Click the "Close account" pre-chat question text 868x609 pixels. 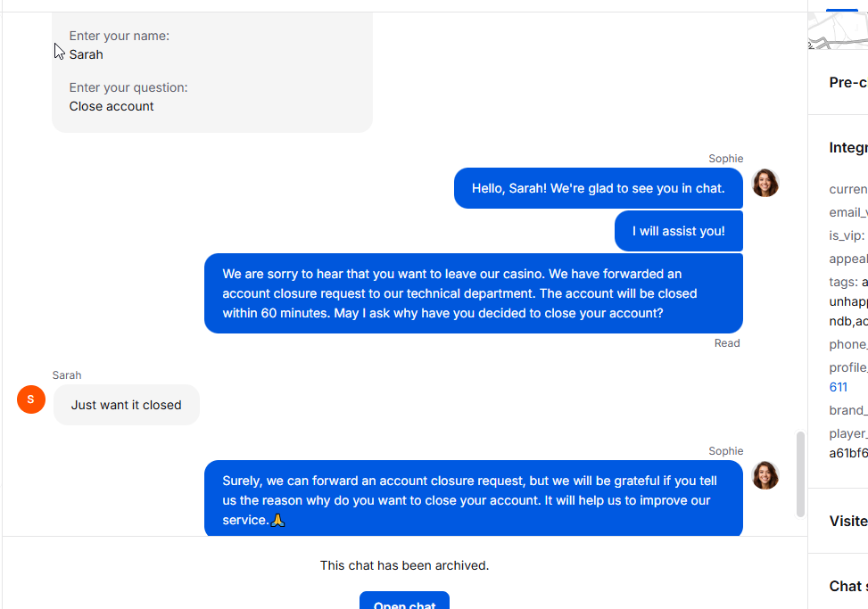pos(112,106)
